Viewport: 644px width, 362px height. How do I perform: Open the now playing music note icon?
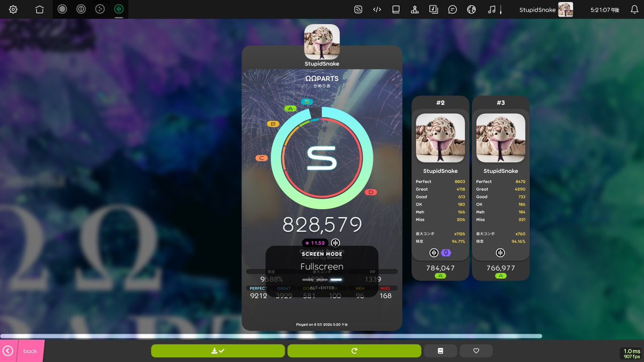click(x=491, y=10)
